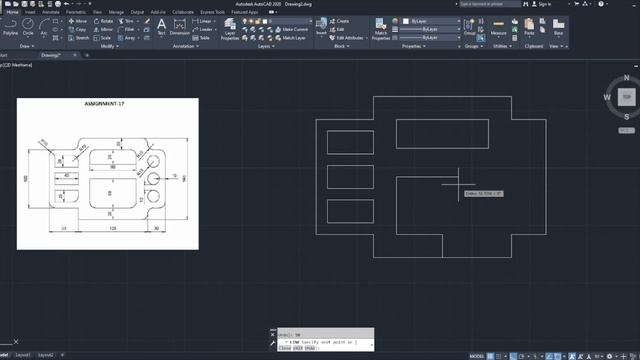The image size is (640, 360).
Task: Activate the Rotate command
Action: pos(103,21)
